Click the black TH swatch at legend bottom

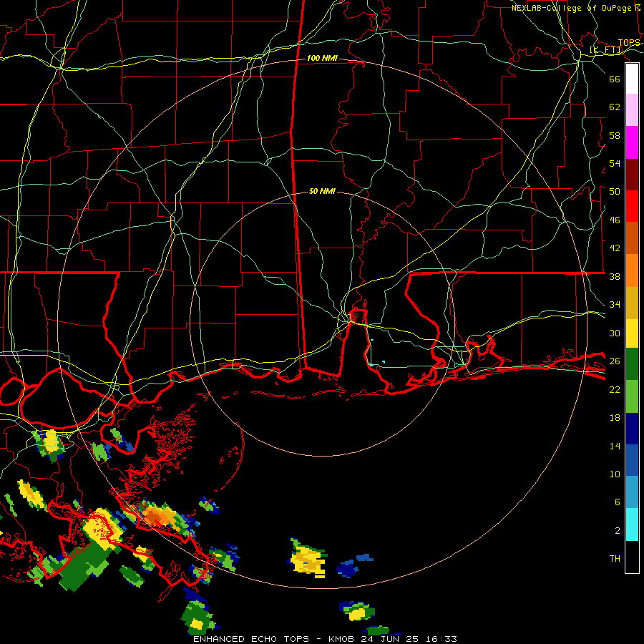point(632,557)
